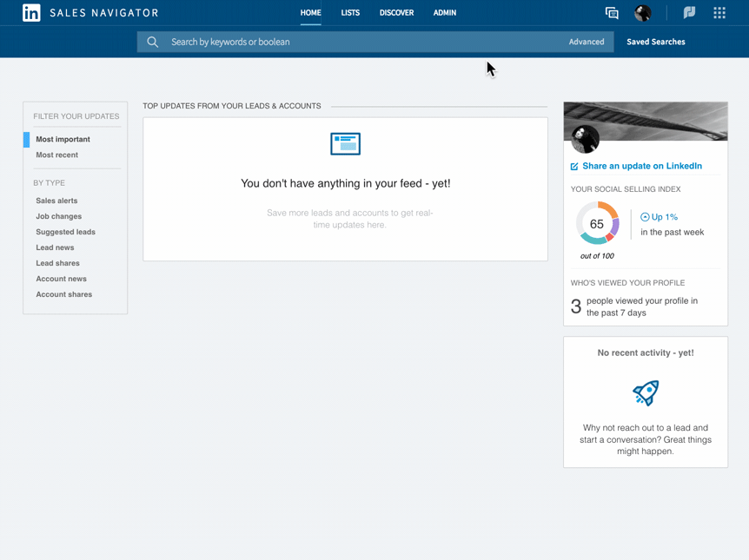Open the profile avatar menu
The height and width of the screenshot is (560, 749).
pyautogui.click(x=642, y=13)
